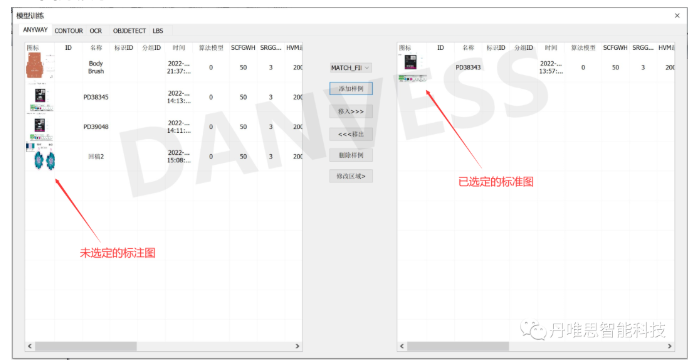Screen dimensions: 695x363
Task: Close the 模型训练 dialog window
Action: click(x=677, y=16)
